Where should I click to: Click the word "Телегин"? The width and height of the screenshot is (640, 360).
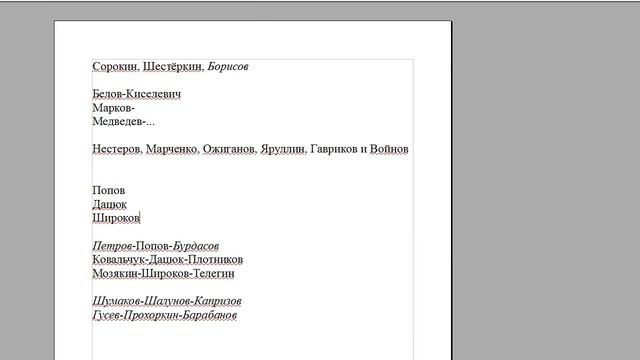(x=213, y=273)
